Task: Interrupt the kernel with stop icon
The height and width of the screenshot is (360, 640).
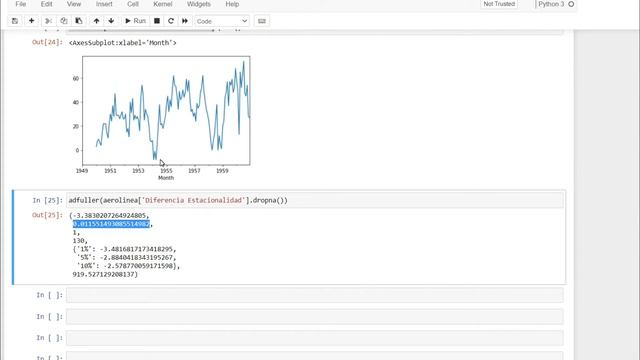Action: (157, 21)
